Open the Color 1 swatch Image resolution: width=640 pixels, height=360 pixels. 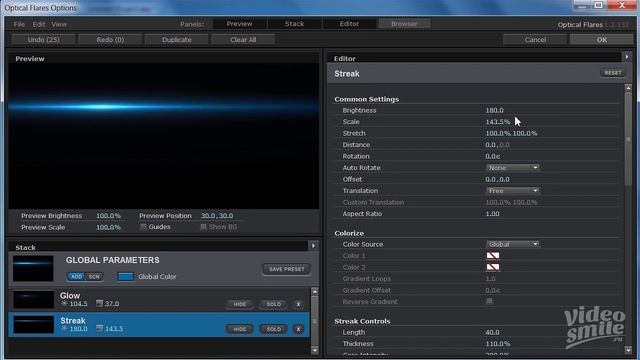(x=493, y=256)
